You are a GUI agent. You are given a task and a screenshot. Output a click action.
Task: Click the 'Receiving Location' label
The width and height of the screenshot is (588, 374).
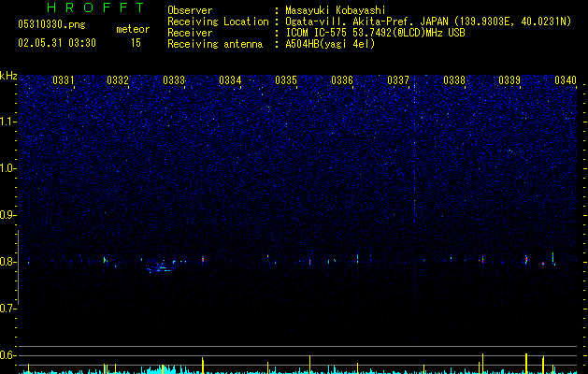[x=218, y=22]
